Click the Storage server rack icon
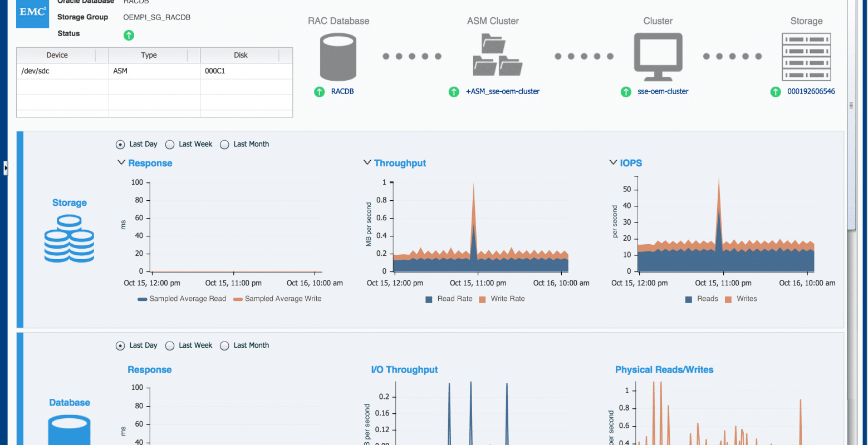868x445 pixels. click(806, 57)
